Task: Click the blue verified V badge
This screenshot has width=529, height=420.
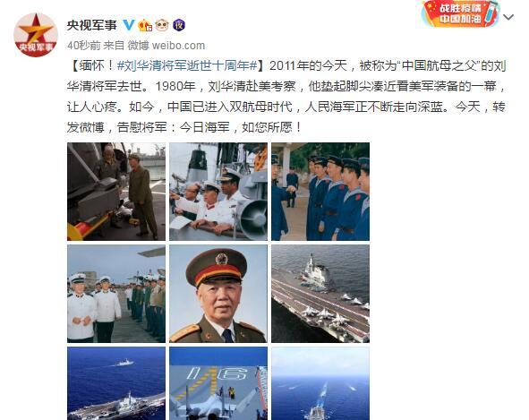Action: pyautogui.click(x=128, y=25)
